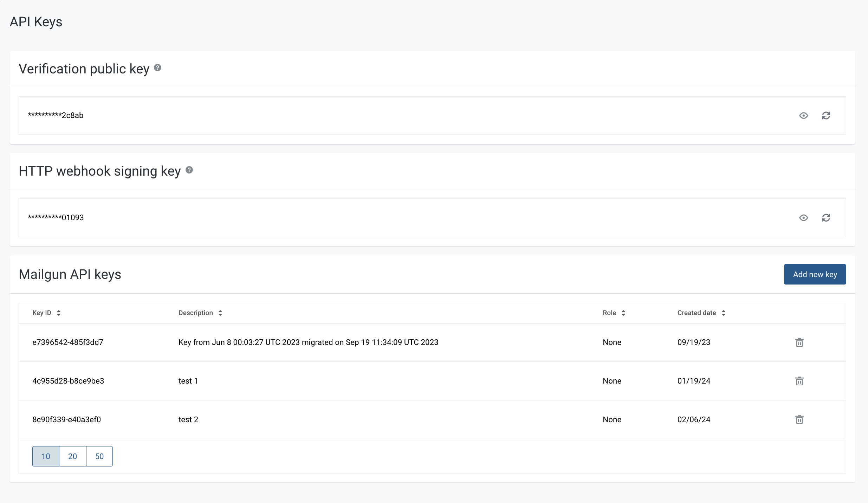Delete the e7396542-485f3dd7 API key

pos(799,342)
